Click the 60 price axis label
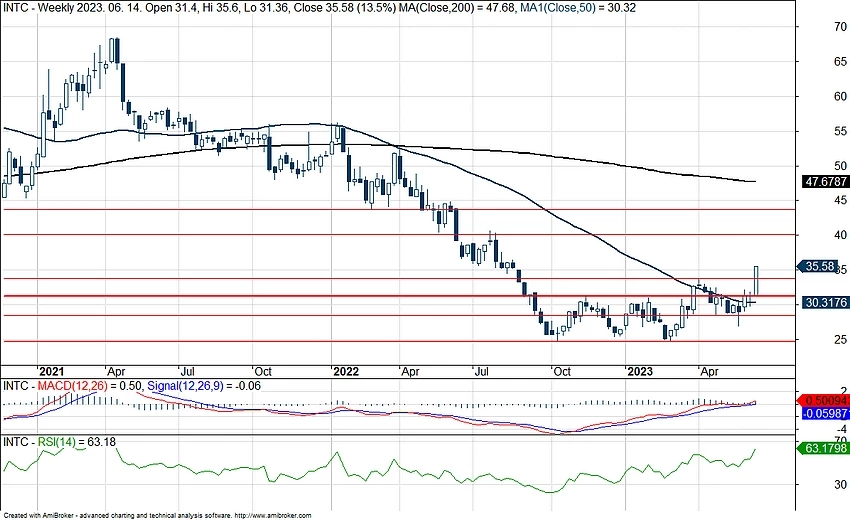850x520 pixels. [841, 97]
